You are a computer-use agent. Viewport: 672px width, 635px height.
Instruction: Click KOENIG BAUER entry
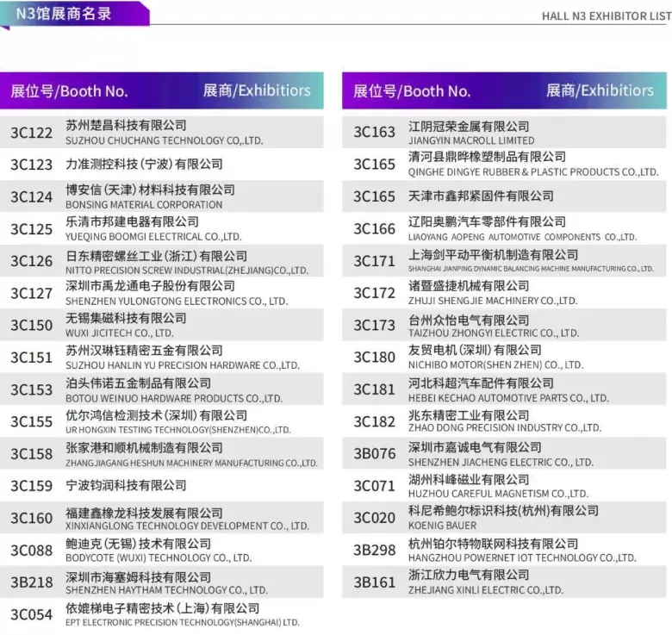[442, 526]
